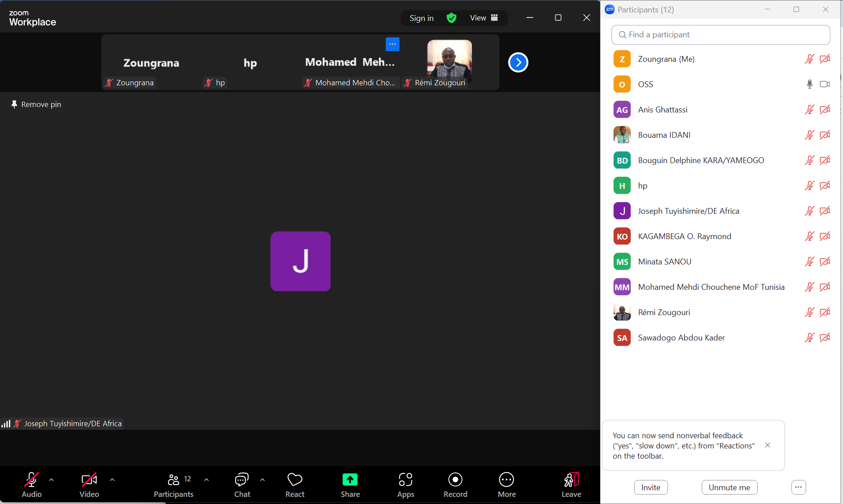Screen dimensions: 843x504
Task: Select Joseph Tuyishimire/DE Africa in participant list
Action: tap(688, 211)
